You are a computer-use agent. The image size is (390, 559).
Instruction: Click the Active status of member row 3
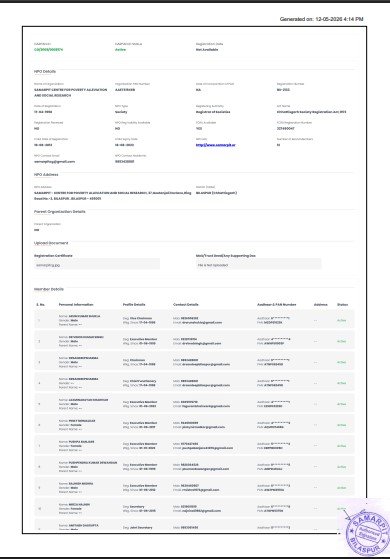(x=342, y=362)
